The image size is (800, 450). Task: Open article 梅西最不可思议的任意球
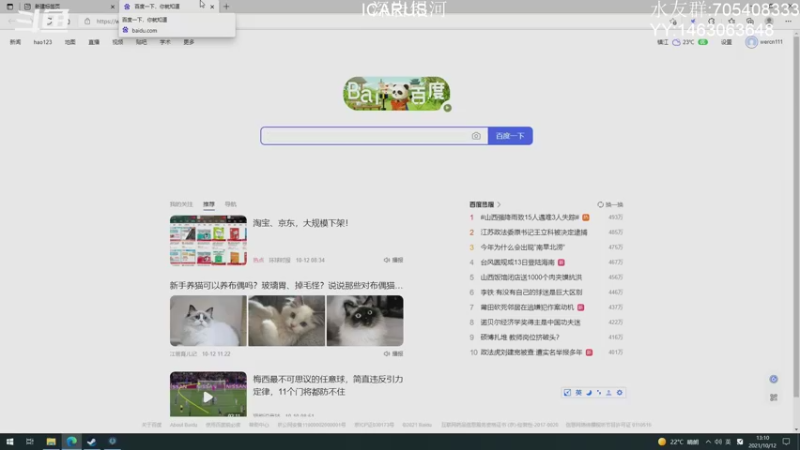(x=328, y=385)
